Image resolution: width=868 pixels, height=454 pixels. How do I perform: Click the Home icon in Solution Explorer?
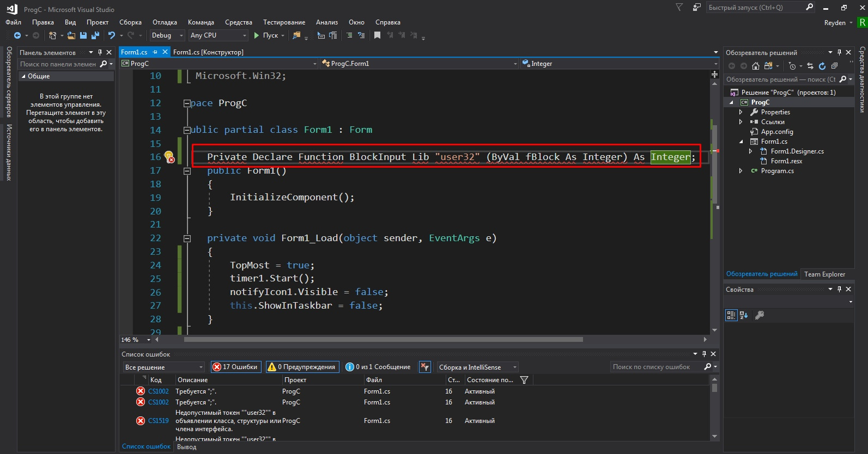click(x=756, y=66)
